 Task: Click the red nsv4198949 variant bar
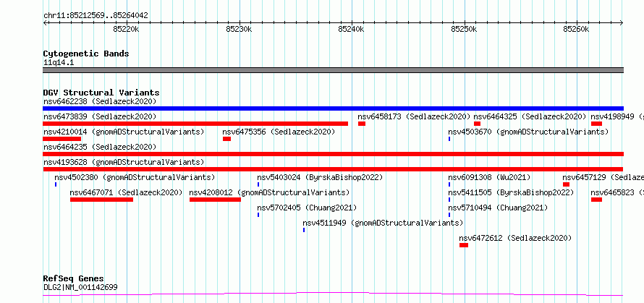tap(597, 124)
